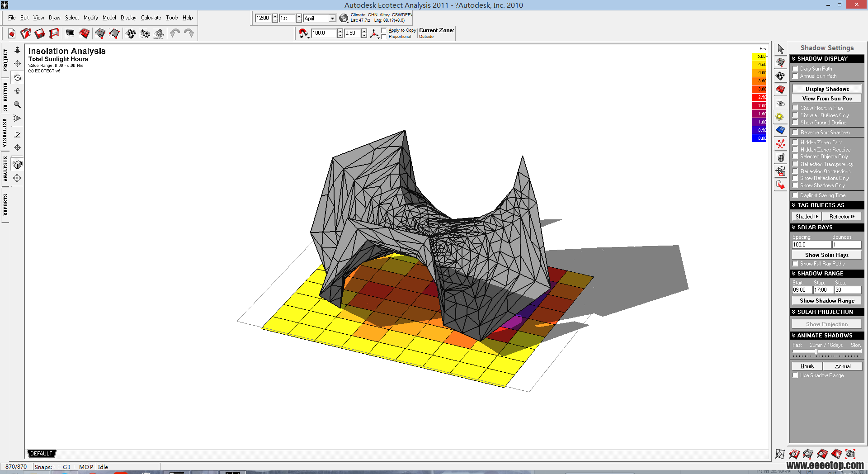Toggle Show Shadows Only checkbox
This screenshot has height=474, width=868.
tap(795, 185)
